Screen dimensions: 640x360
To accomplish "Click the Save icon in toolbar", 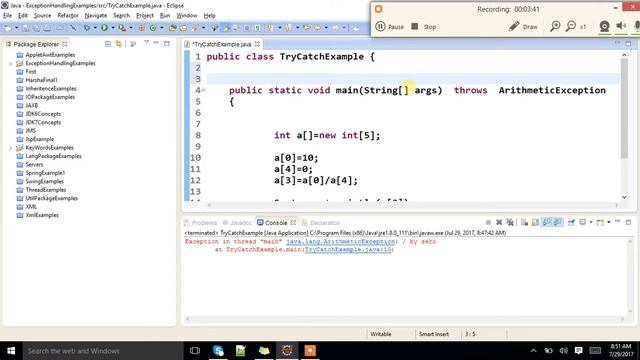I will [x=25, y=28].
